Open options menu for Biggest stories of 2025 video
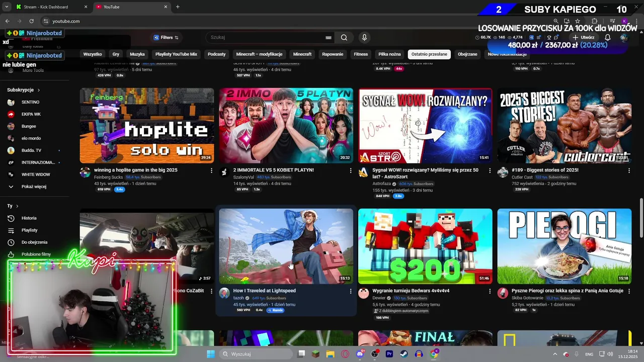The width and height of the screenshot is (644, 362). pos(629,170)
